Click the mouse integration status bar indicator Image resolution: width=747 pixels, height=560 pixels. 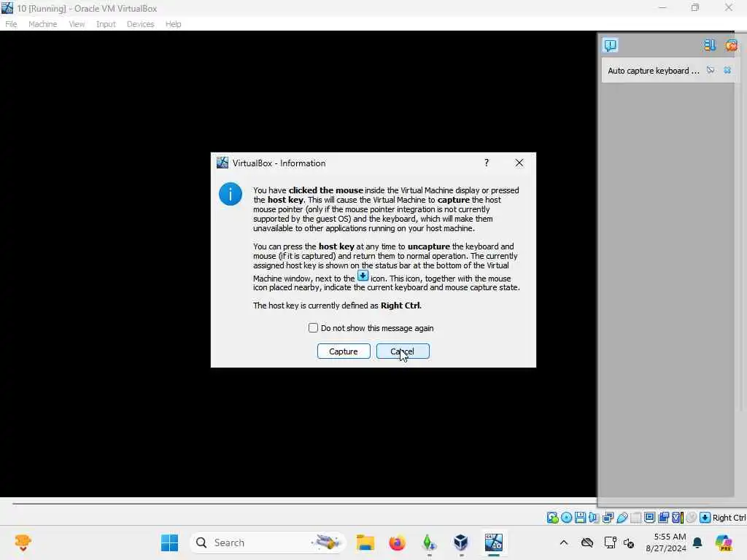[692, 518]
